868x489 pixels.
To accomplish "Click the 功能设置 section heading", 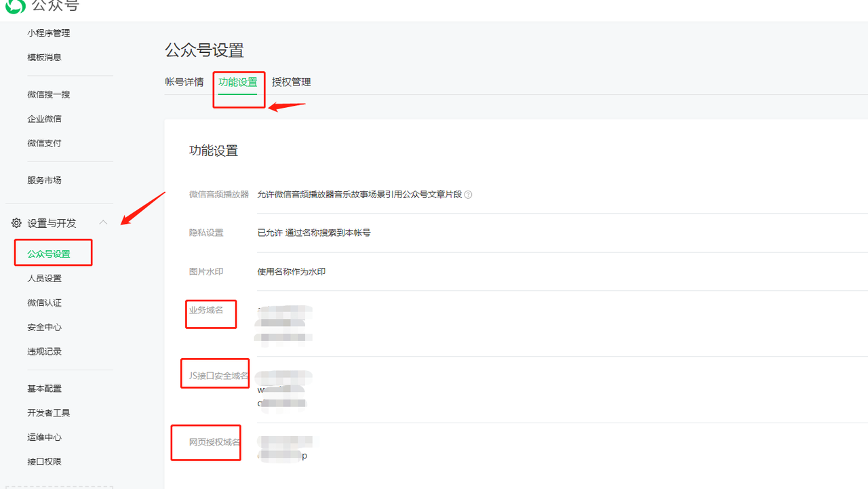I will (x=214, y=151).
